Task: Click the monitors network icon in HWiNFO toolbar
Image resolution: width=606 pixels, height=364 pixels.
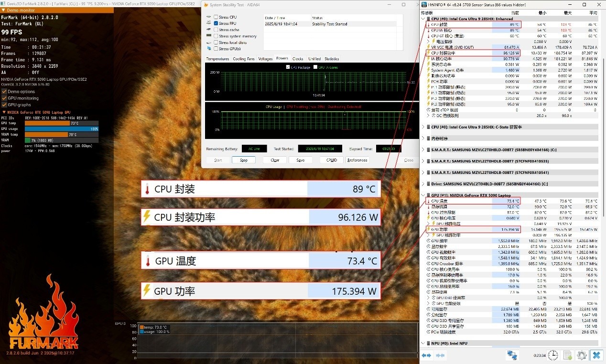Action: 512,355
